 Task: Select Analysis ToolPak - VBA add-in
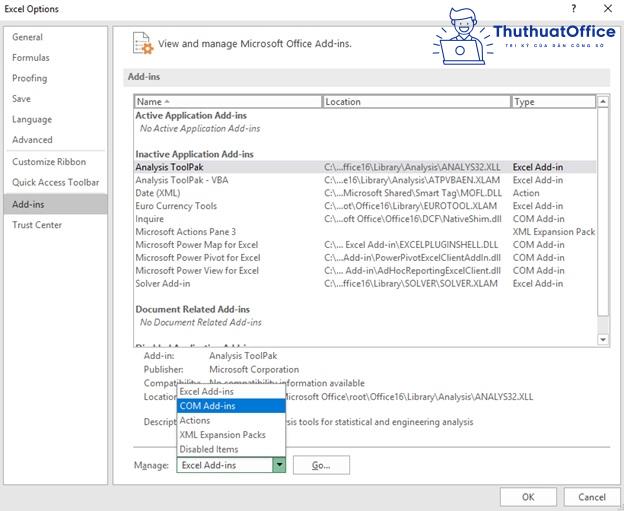[365, 180]
